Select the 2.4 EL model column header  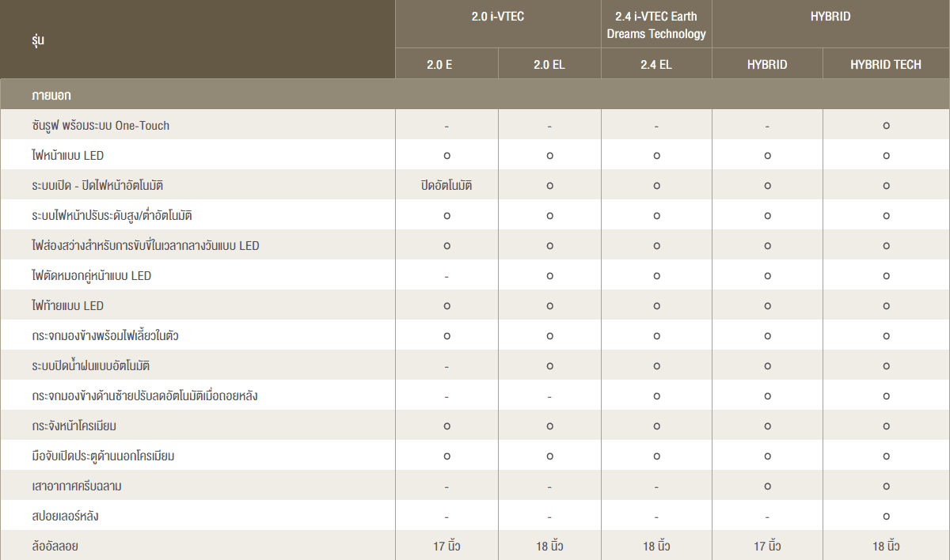coord(656,65)
